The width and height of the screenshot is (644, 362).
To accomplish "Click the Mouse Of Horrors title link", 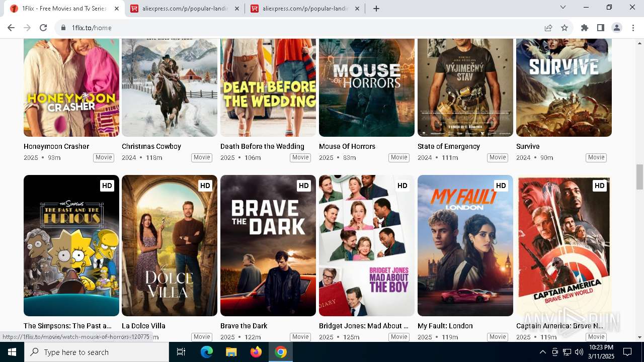I will click(347, 146).
